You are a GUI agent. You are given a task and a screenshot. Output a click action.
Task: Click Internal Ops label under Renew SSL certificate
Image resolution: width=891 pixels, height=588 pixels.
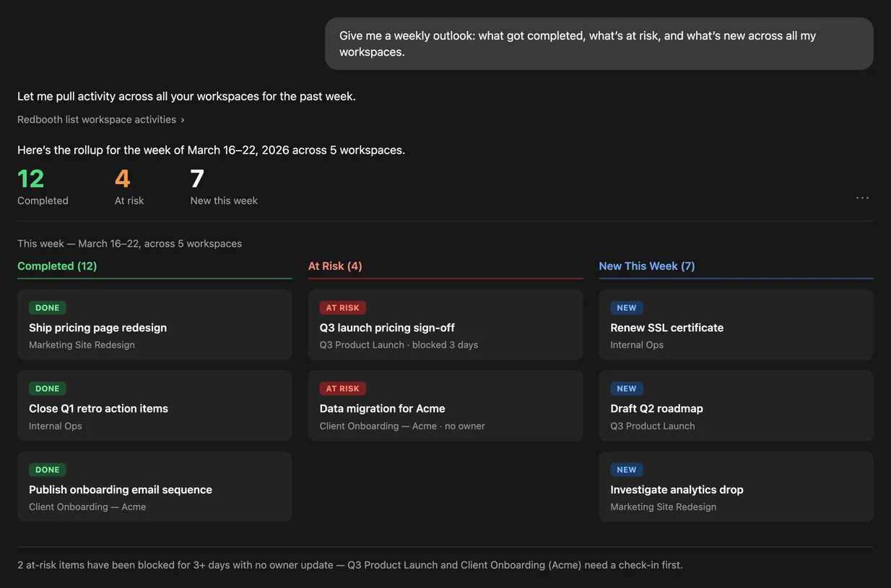click(x=637, y=345)
